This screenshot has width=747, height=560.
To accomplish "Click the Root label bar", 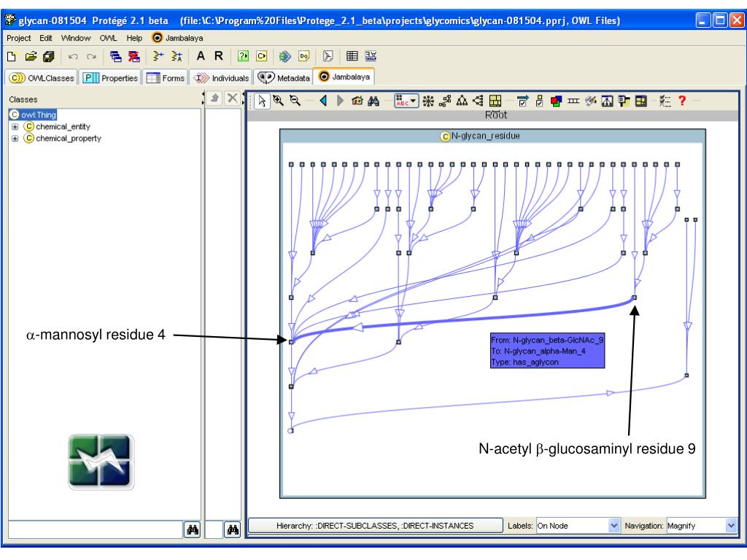I will tap(493, 115).
